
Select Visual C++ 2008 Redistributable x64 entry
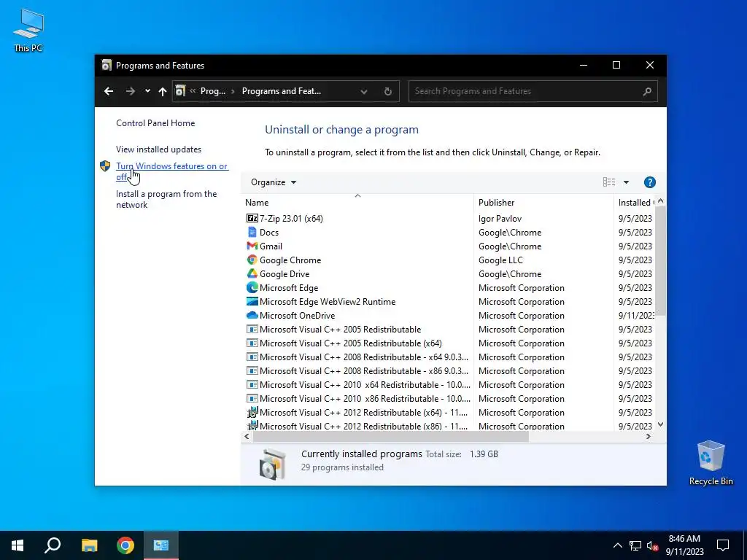pos(364,357)
